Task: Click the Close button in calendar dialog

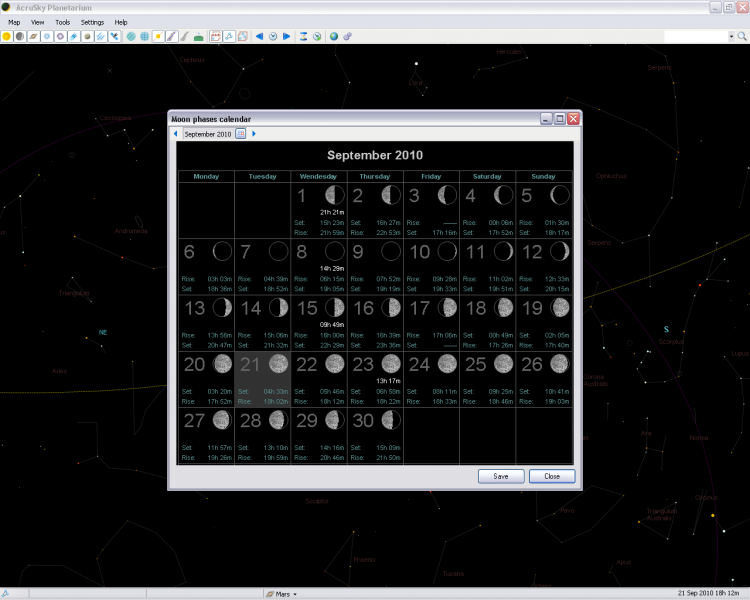Action: point(552,476)
